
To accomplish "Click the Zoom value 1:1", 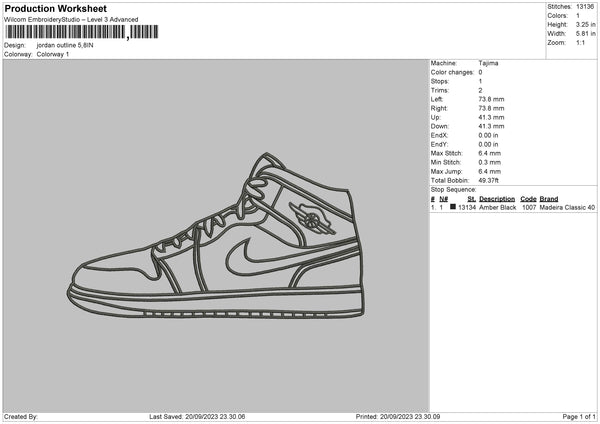I will [580, 43].
